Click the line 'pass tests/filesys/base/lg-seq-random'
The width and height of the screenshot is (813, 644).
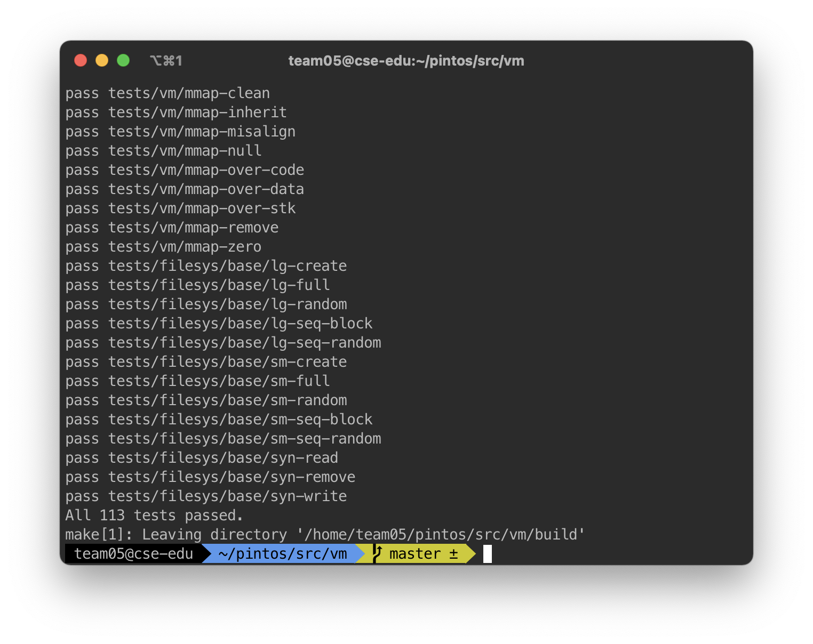(223, 343)
